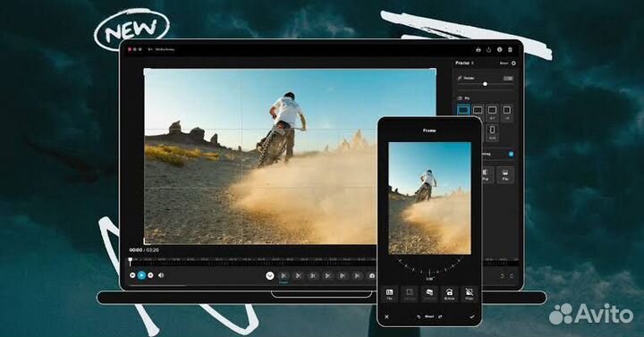
Task: Click the middle tool icon in phone toolbar
Action: 429,294
